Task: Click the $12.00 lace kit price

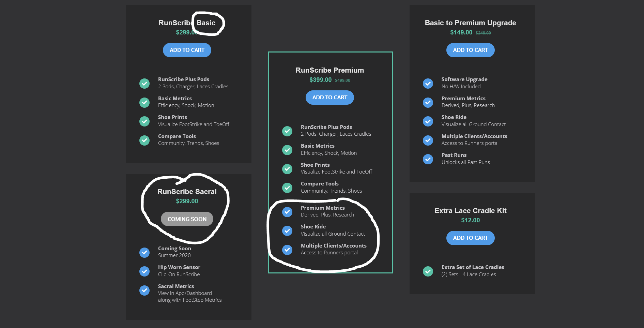Action: point(471,220)
